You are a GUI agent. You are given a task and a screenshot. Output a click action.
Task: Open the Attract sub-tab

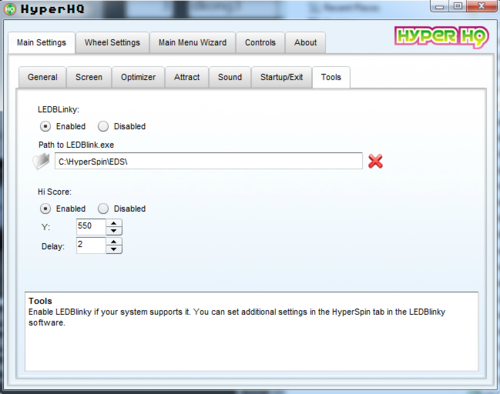click(187, 77)
